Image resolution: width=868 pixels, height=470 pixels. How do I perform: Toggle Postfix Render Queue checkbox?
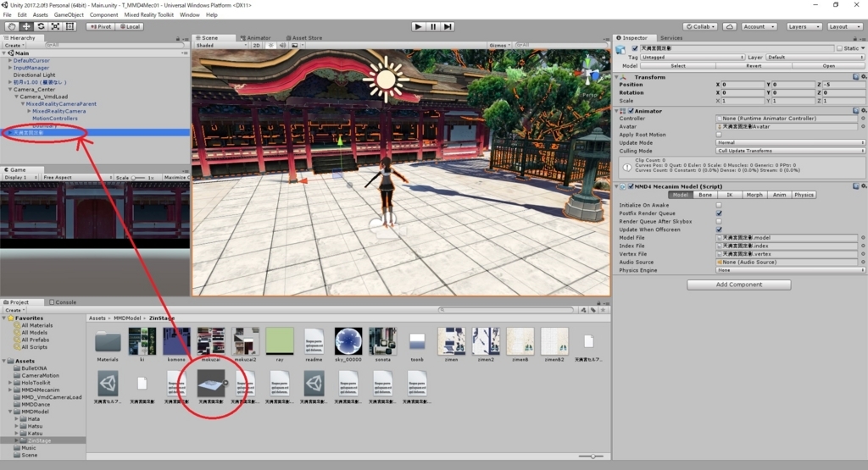point(719,213)
